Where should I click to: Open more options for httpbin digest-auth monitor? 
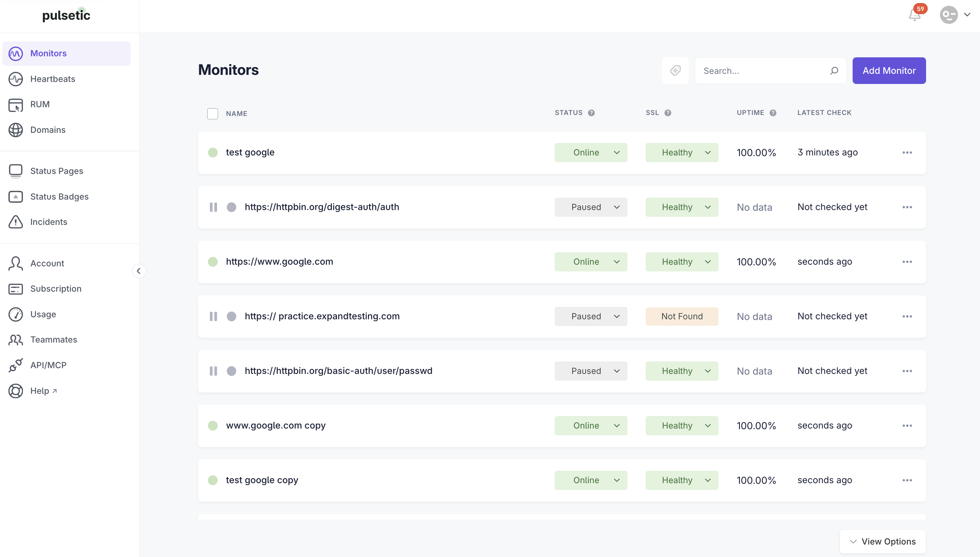click(907, 207)
